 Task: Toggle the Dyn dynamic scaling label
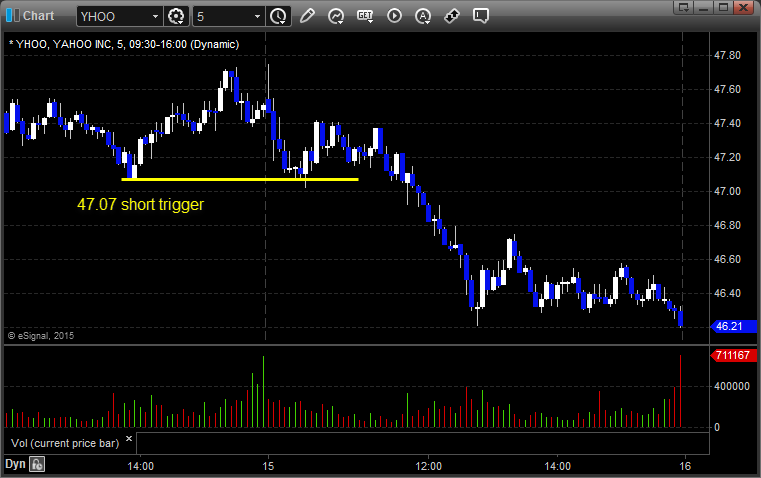tap(15, 464)
